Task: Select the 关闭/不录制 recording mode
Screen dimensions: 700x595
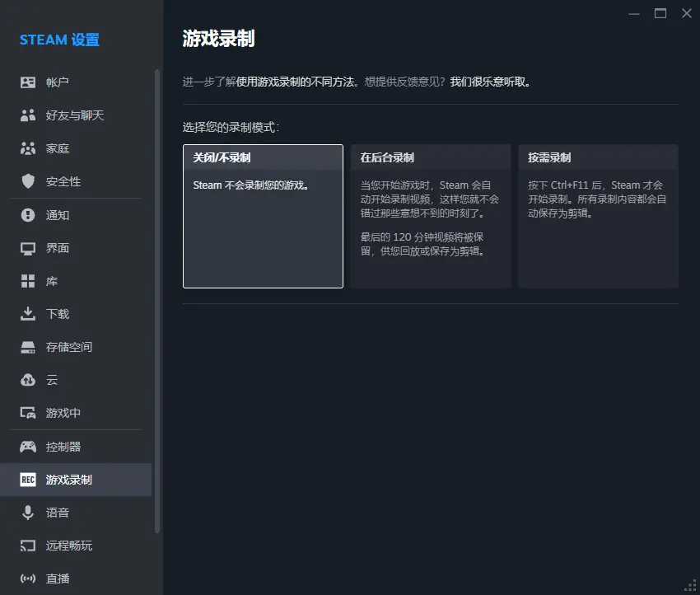Action: click(263, 216)
